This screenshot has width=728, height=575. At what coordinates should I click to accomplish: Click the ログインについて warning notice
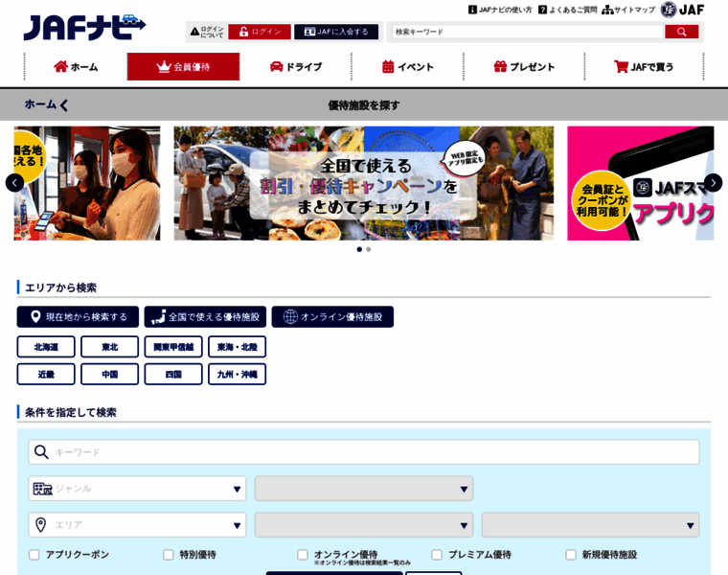[207, 32]
